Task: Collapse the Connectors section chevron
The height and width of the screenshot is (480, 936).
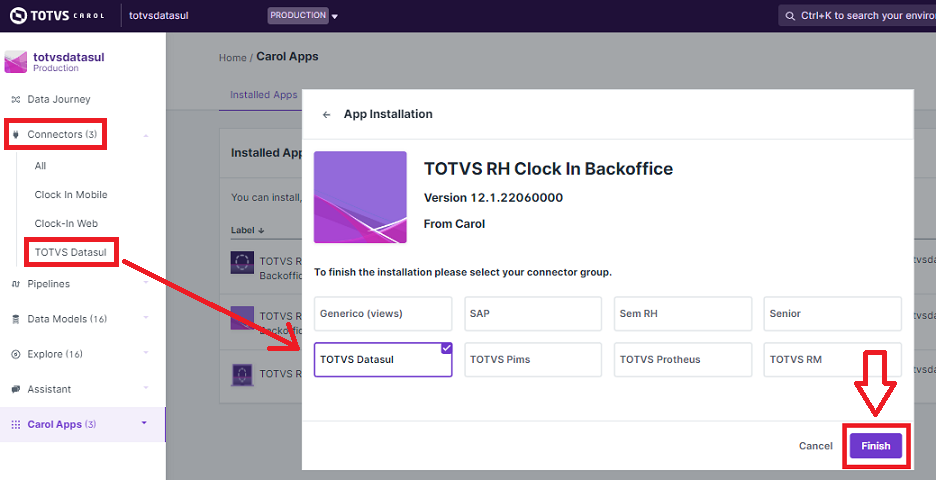Action: [146, 136]
